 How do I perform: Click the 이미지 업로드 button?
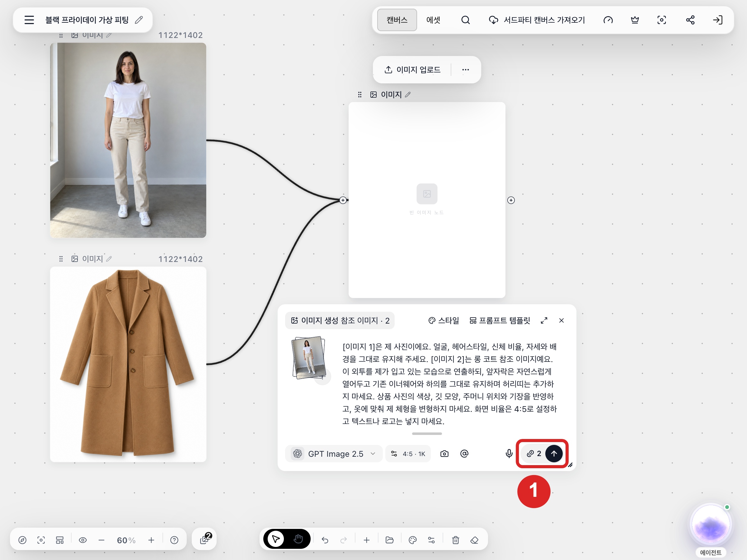tap(412, 70)
